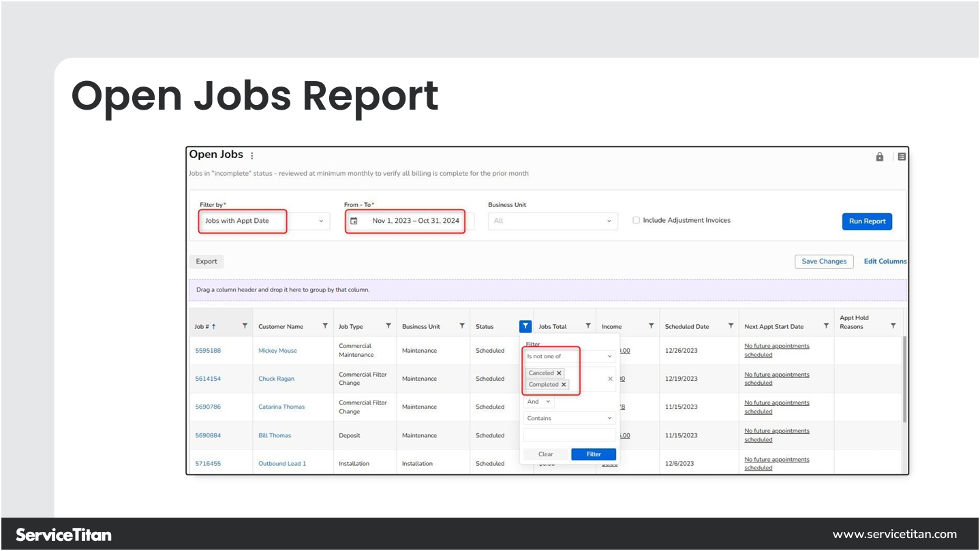Image resolution: width=980 pixels, height=551 pixels.
Task: Open the active Status column filter funnel
Action: tap(525, 326)
